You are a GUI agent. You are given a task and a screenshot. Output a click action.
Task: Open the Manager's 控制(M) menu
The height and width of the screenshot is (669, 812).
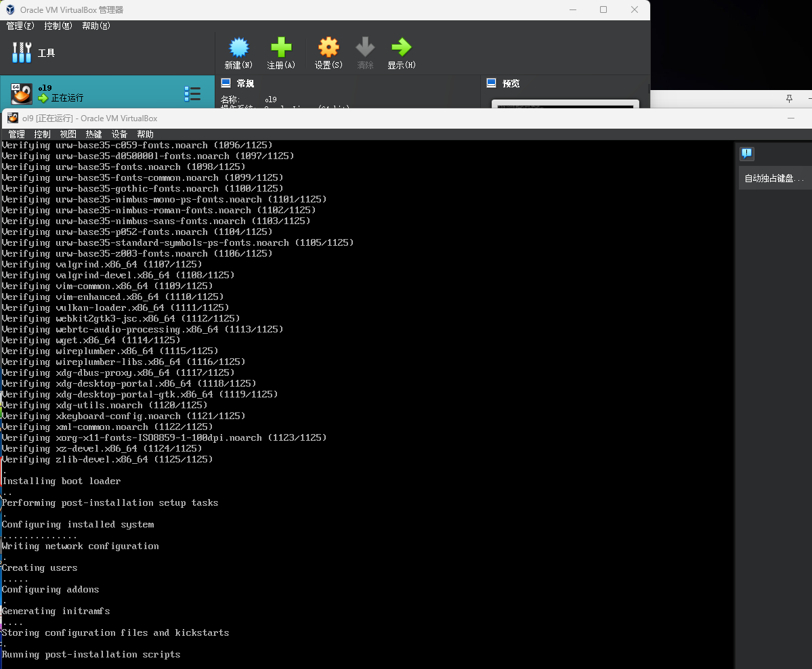pyautogui.click(x=58, y=26)
